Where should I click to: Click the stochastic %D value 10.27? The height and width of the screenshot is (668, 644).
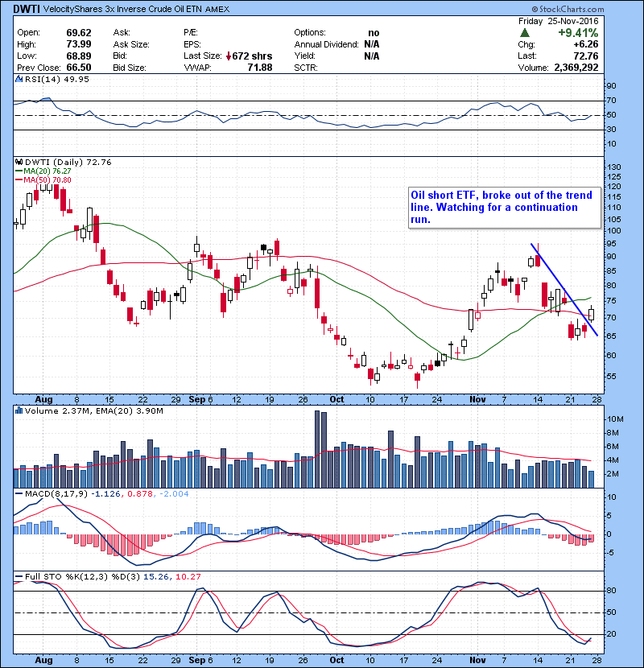[x=188, y=576]
